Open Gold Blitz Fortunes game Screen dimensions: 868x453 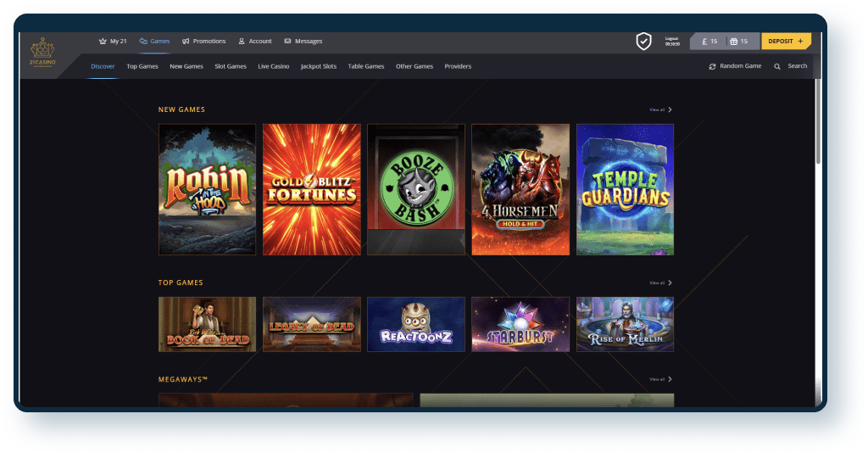(x=312, y=189)
